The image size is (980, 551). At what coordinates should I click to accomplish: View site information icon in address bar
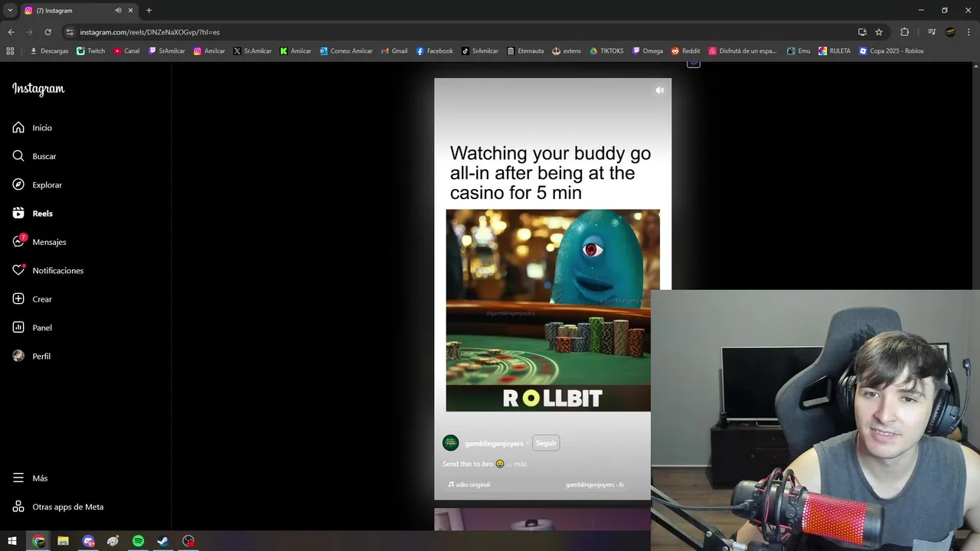70,32
